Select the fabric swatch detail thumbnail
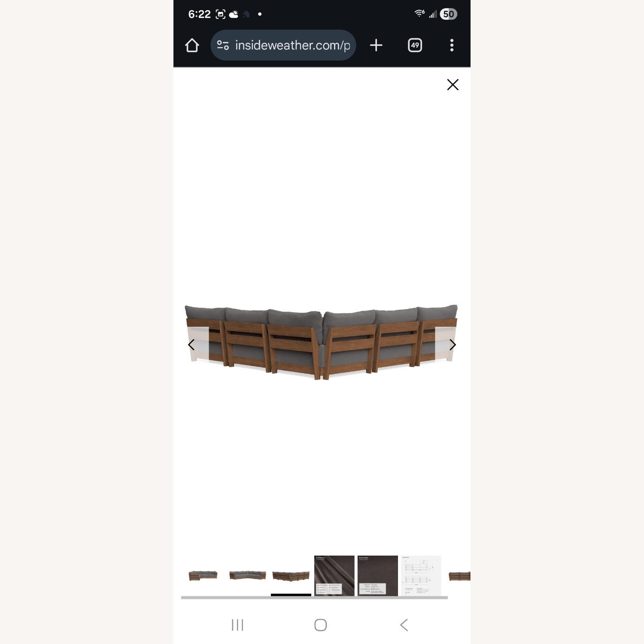644x644 pixels. click(x=378, y=576)
